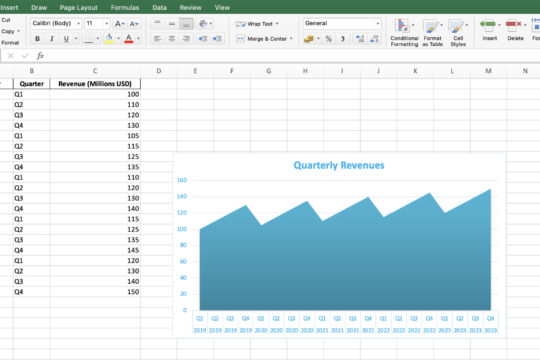Align text to bottom
This screenshot has width=540, height=360.
click(x=186, y=23)
